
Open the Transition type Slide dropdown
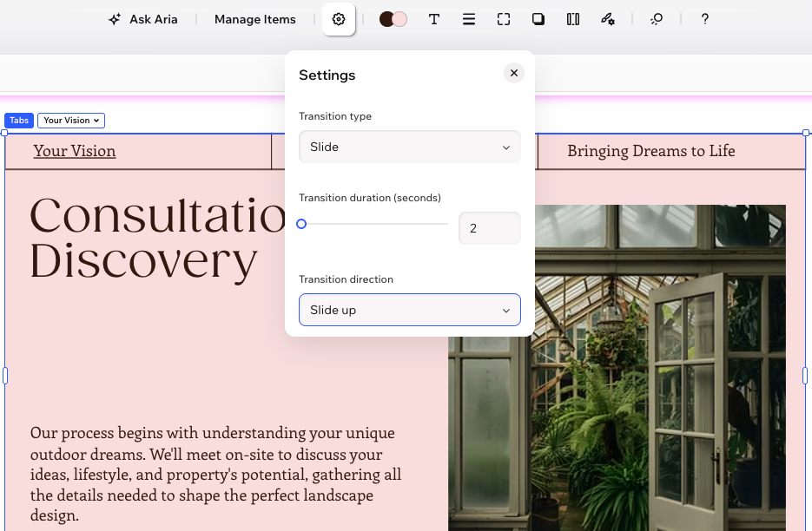point(410,147)
